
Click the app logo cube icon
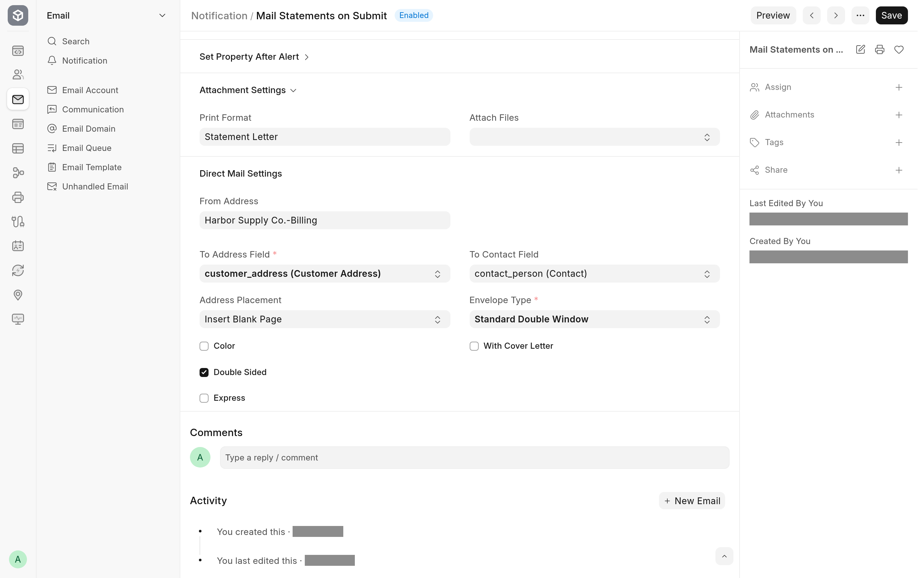click(18, 15)
